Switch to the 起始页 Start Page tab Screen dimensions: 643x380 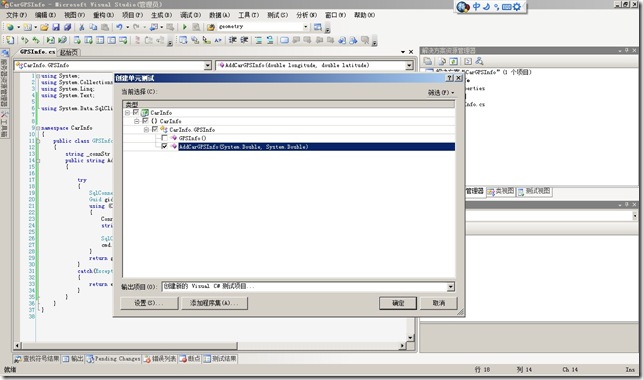click(x=68, y=52)
